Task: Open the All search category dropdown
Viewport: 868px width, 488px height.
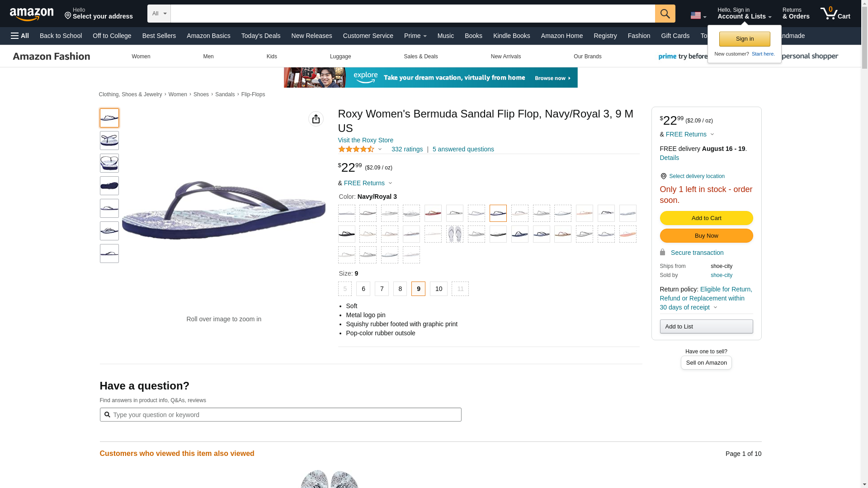Action: 159,14
